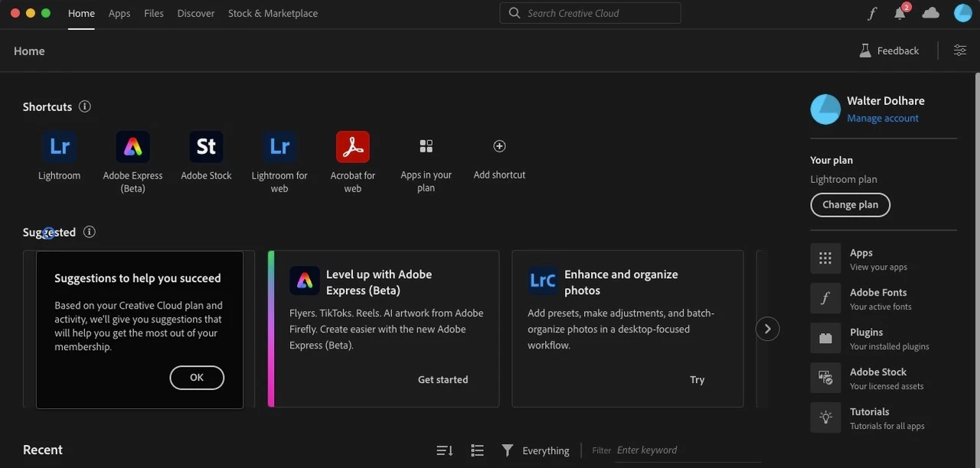Open the profile avatar in top bar
Image resolution: width=980 pixels, height=468 pixels.
coord(962,13)
